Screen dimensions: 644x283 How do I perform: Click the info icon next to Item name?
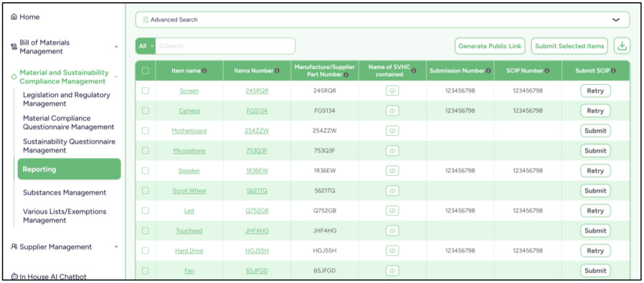(x=204, y=70)
